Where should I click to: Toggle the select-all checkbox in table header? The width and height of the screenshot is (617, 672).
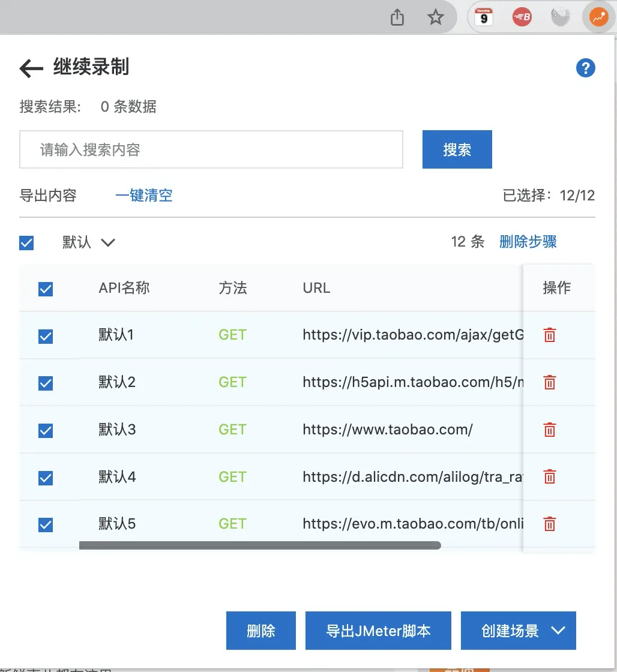pyautogui.click(x=46, y=289)
